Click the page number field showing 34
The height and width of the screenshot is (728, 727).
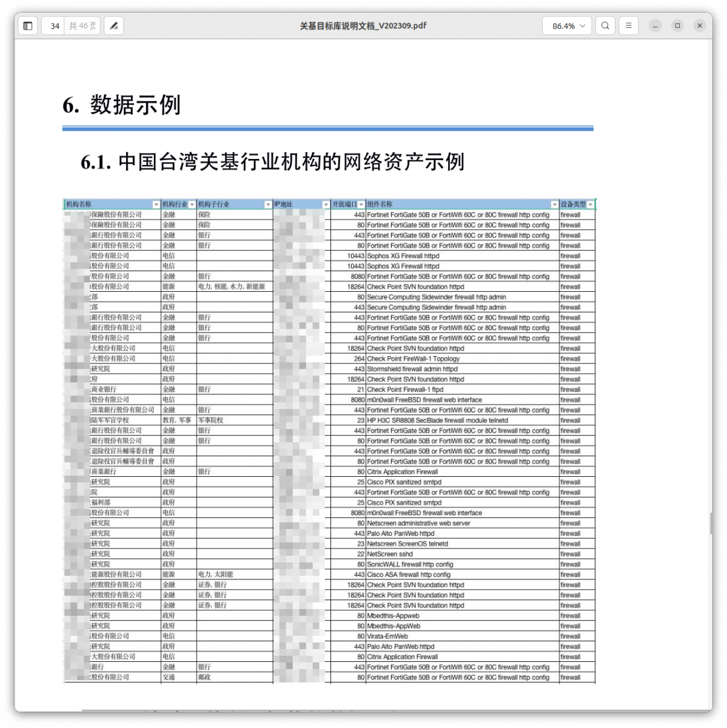tap(55, 26)
